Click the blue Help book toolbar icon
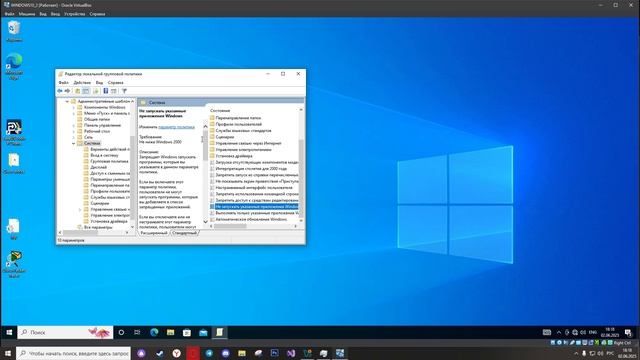Screen dimensions: 640x360 pyautogui.click(x=105, y=91)
